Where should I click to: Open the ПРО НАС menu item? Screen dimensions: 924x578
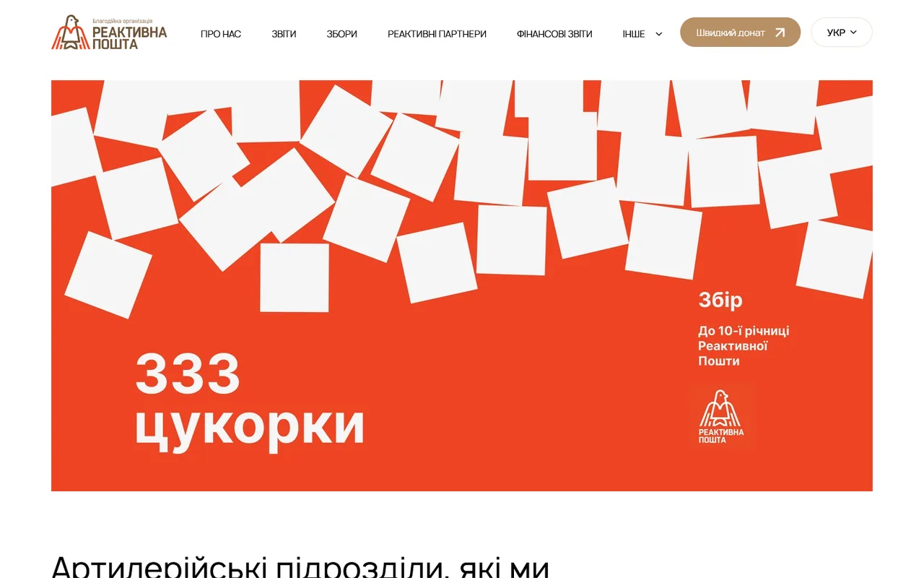point(221,34)
